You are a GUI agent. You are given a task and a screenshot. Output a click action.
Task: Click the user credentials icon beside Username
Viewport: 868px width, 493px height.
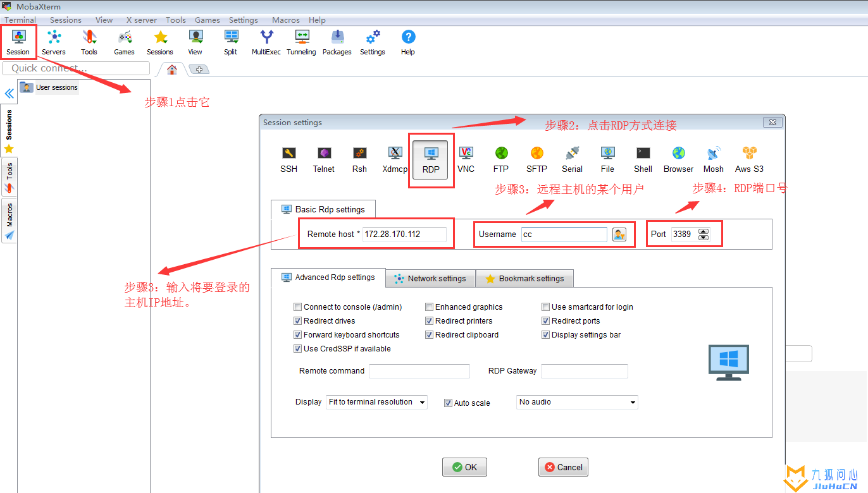coord(619,234)
